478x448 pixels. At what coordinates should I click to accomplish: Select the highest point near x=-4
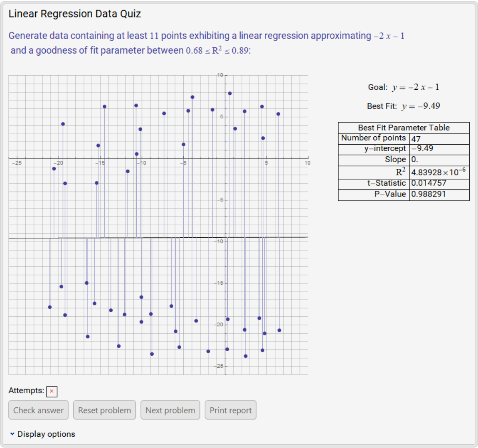tap(192, 97)
